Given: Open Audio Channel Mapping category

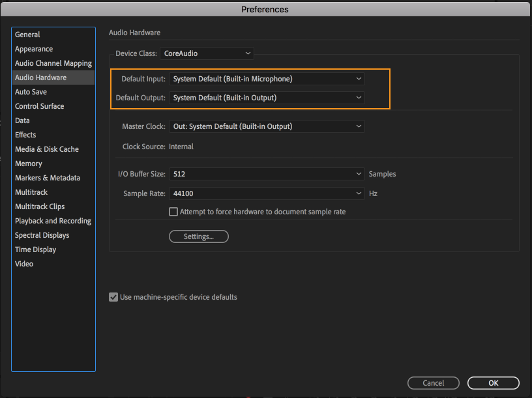Looking at the screenshot, I should coord(53,63).
